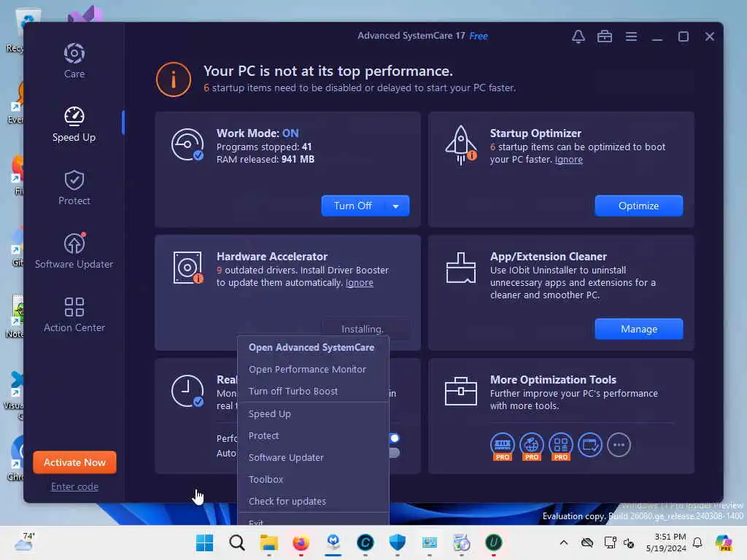Click the orange info warning icon
Viewport: 747px width, 560px height.
pyautogui.click(x=174, y=79)
